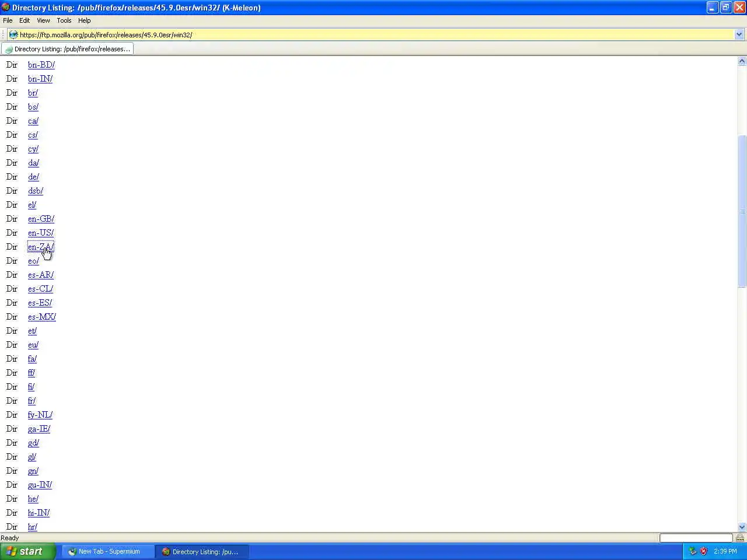Open the de/ directory link

click(x=33, y=177)
